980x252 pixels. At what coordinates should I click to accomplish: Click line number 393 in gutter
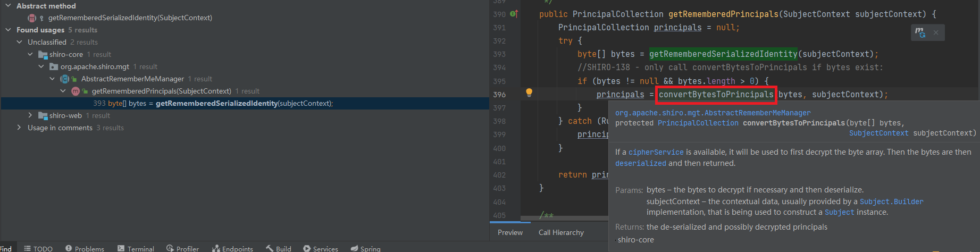point(499,54)
